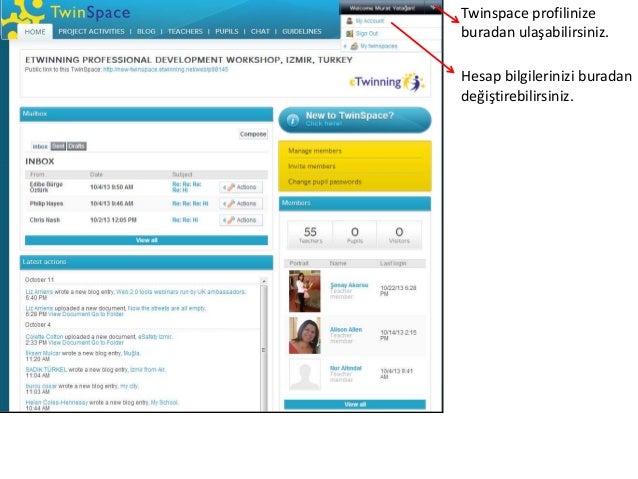Click the wrench icon in Edibe Bürge Öztürk's row
638x479 pixels.
click(231, 187)
